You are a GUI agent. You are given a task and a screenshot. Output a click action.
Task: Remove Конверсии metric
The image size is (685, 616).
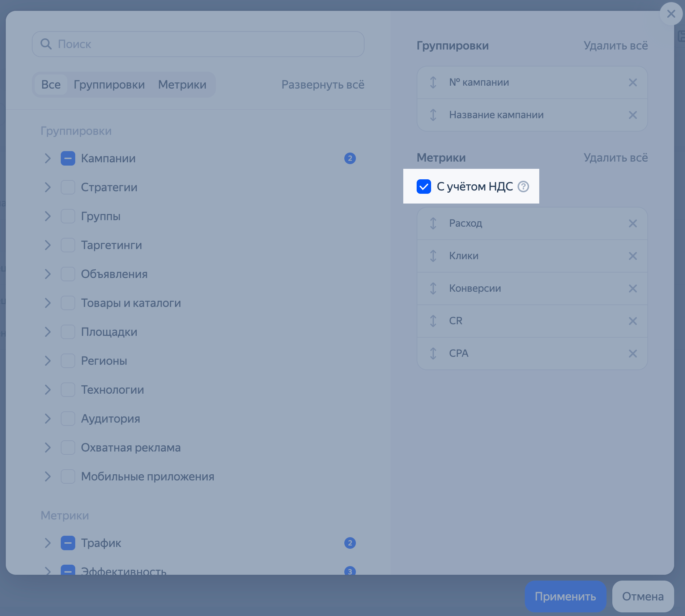click(x=633, y=288)
